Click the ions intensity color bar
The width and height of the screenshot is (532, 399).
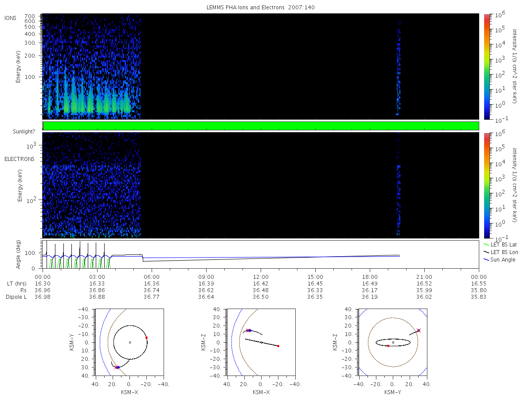[x=486, y=66]
